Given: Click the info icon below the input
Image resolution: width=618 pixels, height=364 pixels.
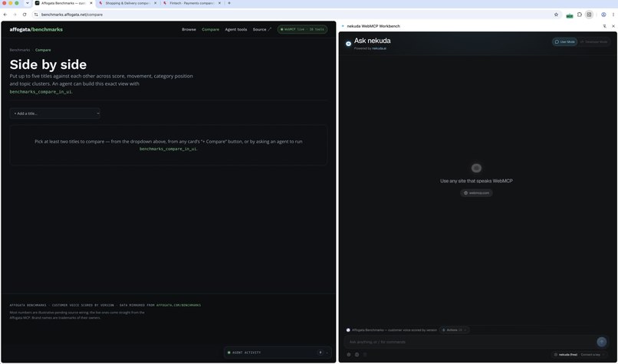Looking at the screenshot, I should click(x=357, y=355).
